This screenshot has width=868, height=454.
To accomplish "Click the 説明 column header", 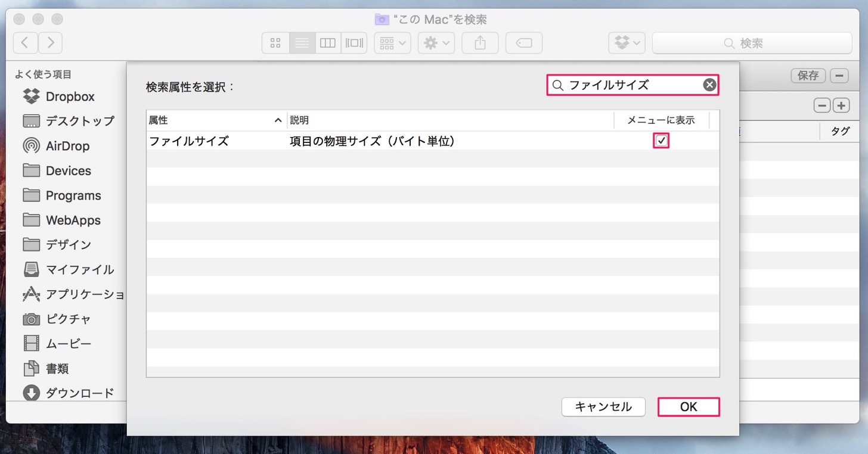I will [x=451, y=120].
